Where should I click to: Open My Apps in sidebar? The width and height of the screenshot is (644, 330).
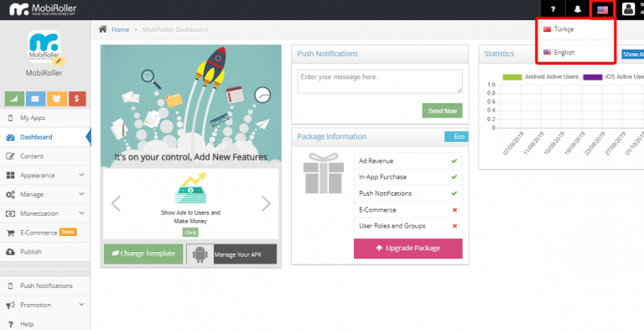[45, 118]
